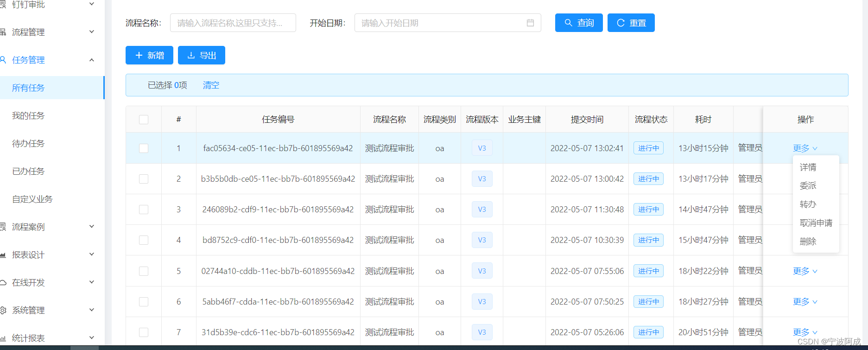Click submit time 2022-05-07 11:30:48
The height and width of the screenshot is (350, 868).
pyautogui.click(x=587, y=210)
